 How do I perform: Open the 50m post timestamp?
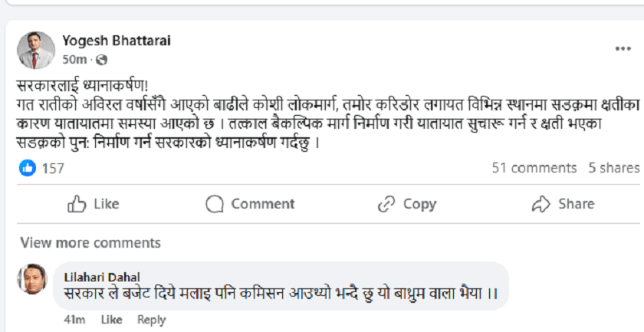point(74,60)
